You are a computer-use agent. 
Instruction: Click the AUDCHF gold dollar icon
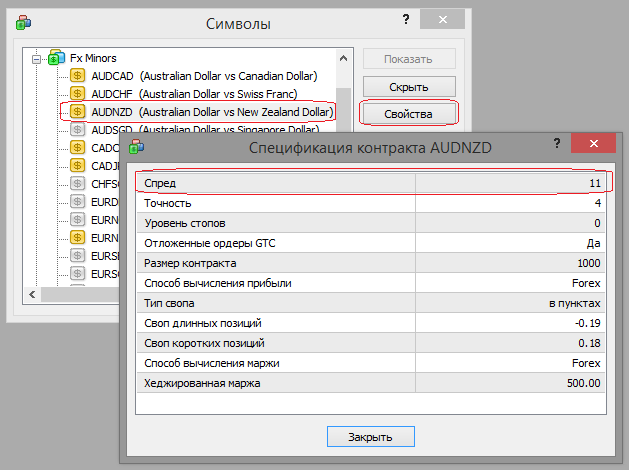[77, 93]
